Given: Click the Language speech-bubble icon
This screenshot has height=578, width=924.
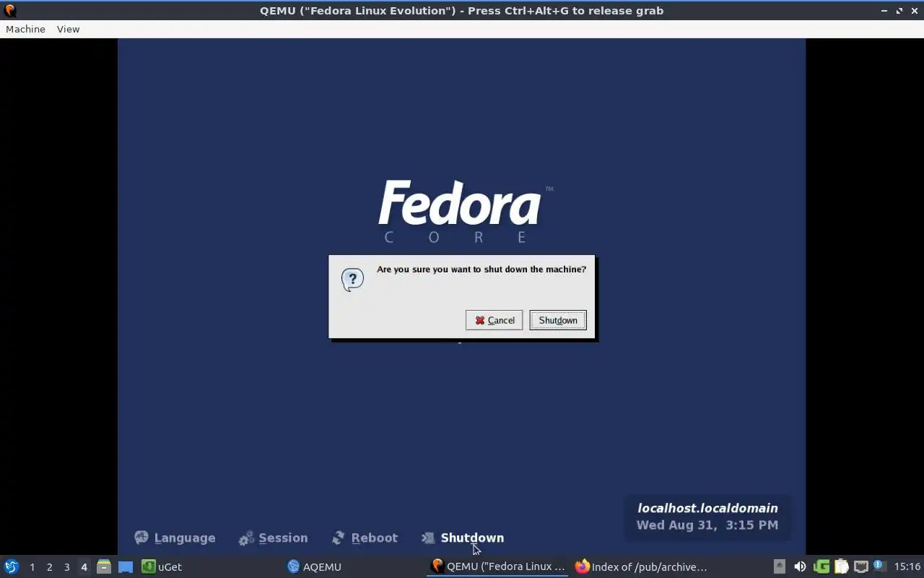Looking at the screenshot, I should point(141,538).
